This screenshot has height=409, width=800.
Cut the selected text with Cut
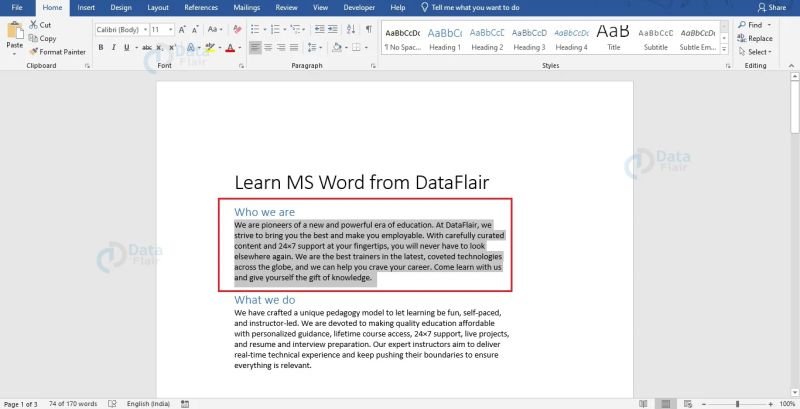coord(40,25)
